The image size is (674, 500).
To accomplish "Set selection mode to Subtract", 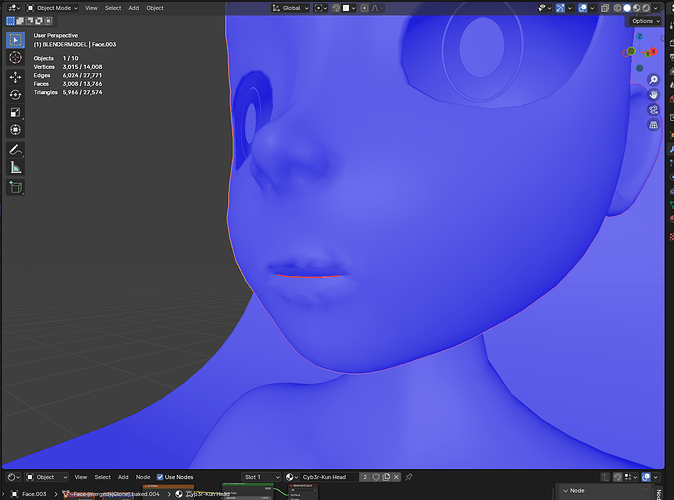I will coord(29,21).
